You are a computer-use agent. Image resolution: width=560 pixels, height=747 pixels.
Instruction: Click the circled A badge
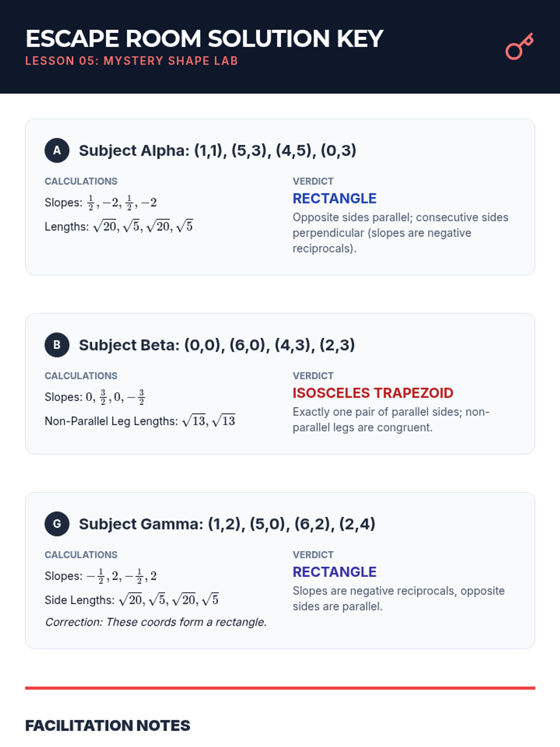(57, 150)
